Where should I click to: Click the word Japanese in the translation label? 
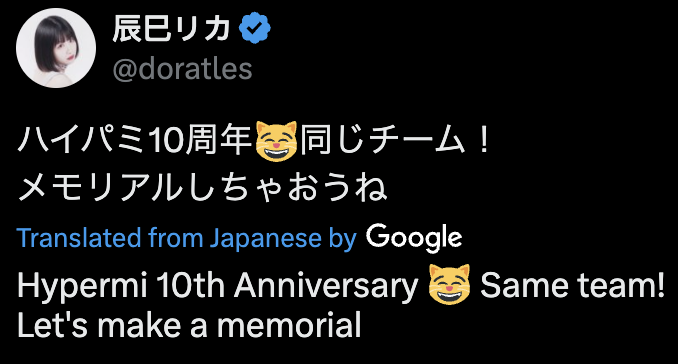pos(266,239)
